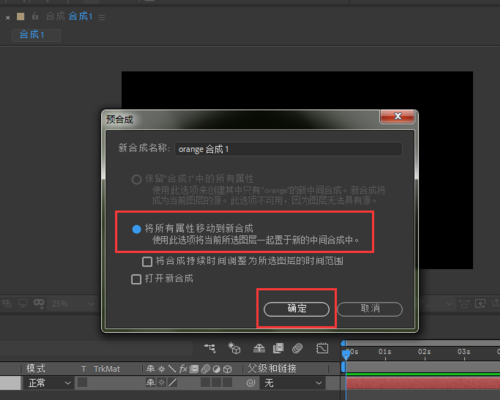Toggle the lock icon on the composition panel
This screenshot has width=500, height=400.
35,16
